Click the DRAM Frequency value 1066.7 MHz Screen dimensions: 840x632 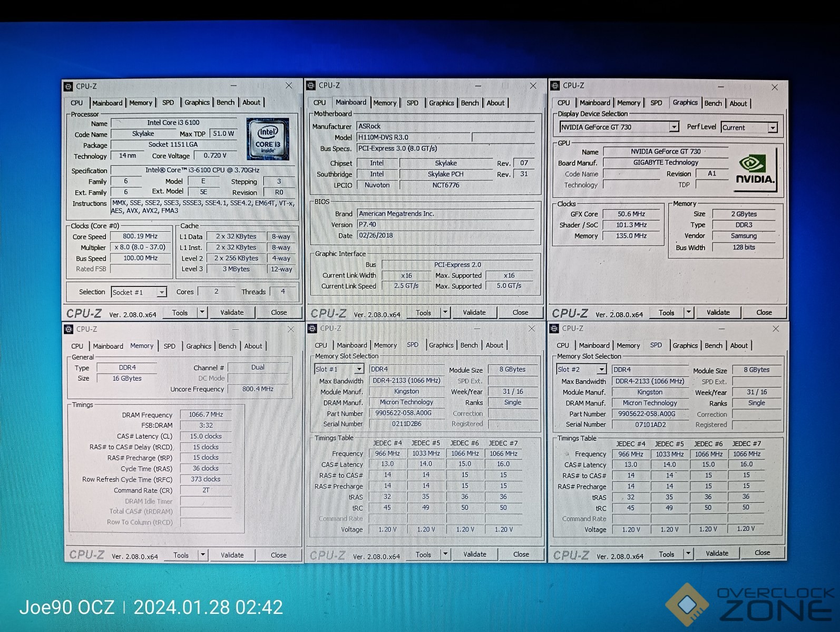pos(206,415)
